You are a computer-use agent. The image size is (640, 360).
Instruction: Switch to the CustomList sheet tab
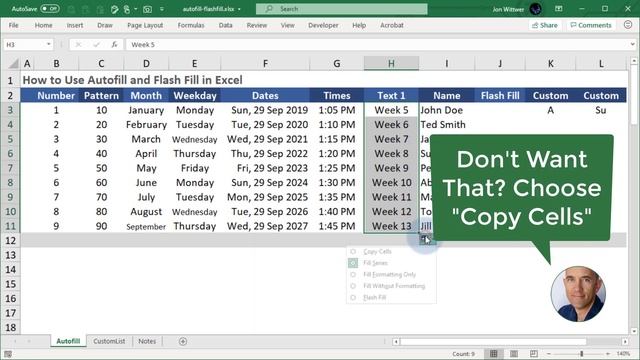point(109,341)
